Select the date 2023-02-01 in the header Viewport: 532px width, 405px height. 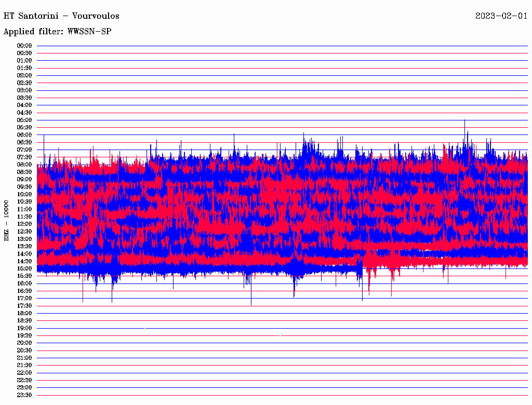[x=501, y=16]
